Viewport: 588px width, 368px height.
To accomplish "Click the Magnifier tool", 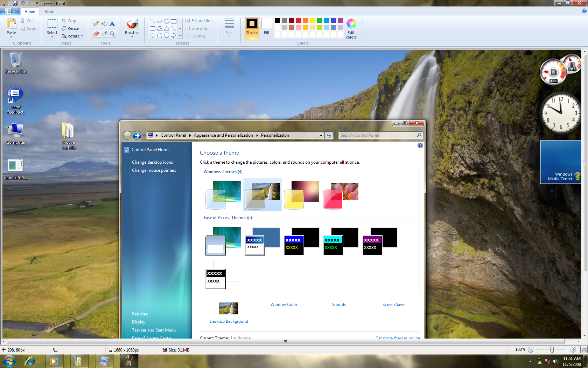I will click(x=112, y=34).
